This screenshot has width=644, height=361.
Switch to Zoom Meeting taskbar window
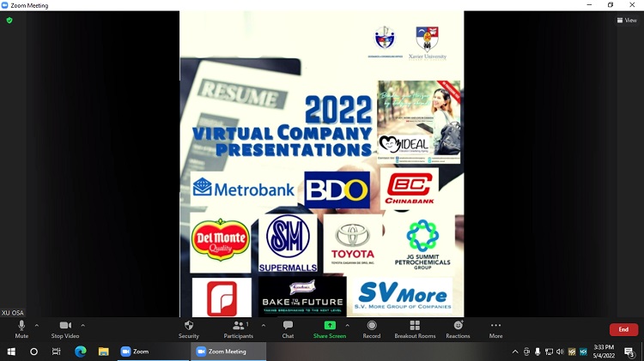coord(228,352)
